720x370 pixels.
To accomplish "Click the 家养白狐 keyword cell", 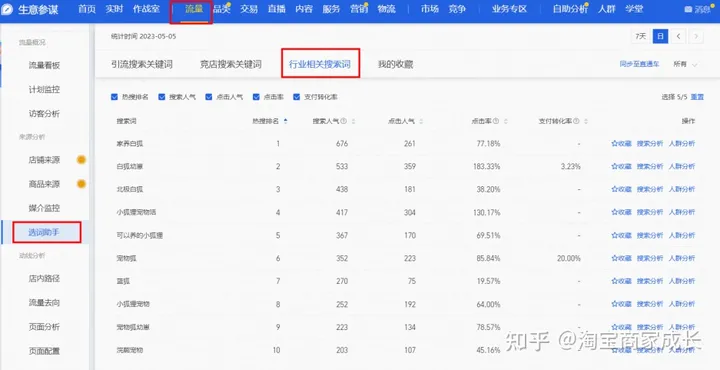I will click(x=130, y=144).
